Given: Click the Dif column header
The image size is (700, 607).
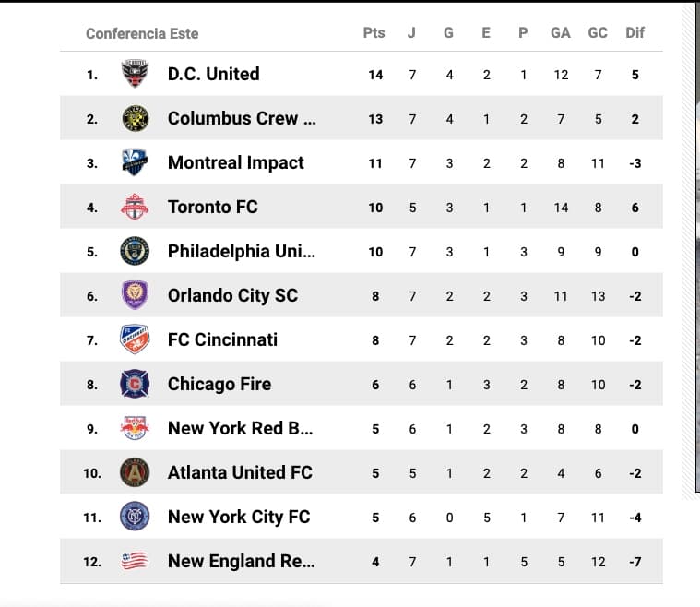Looking at the screenshot, I should click(635, 33).
